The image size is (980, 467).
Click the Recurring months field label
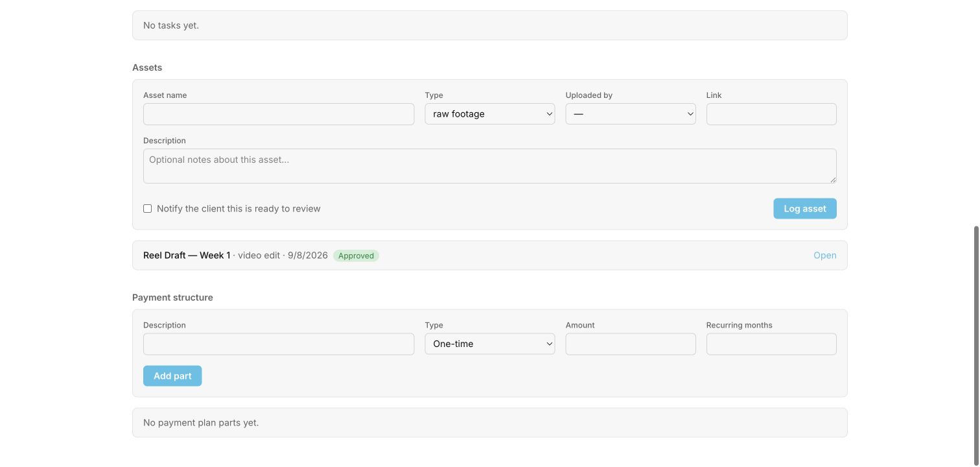740,326
